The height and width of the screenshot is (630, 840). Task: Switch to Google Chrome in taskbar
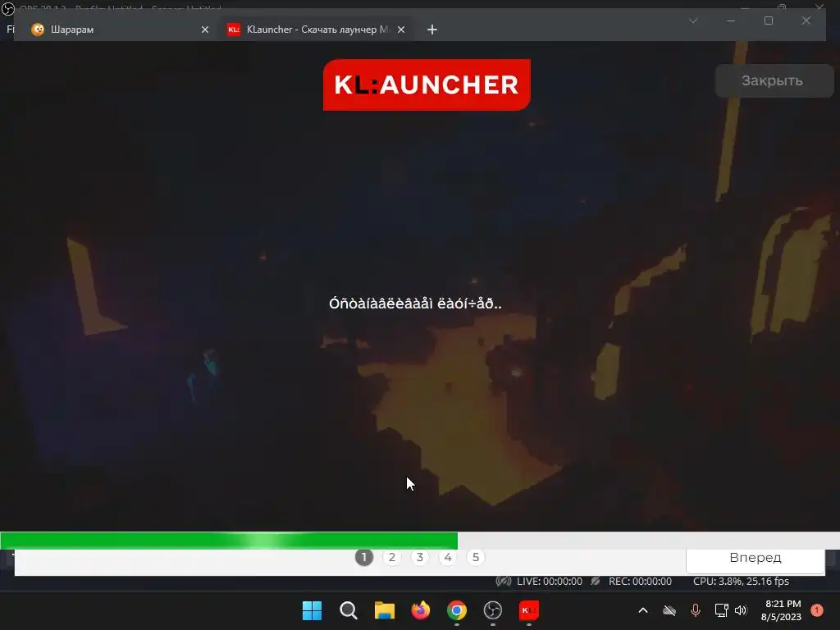point(456,610)
